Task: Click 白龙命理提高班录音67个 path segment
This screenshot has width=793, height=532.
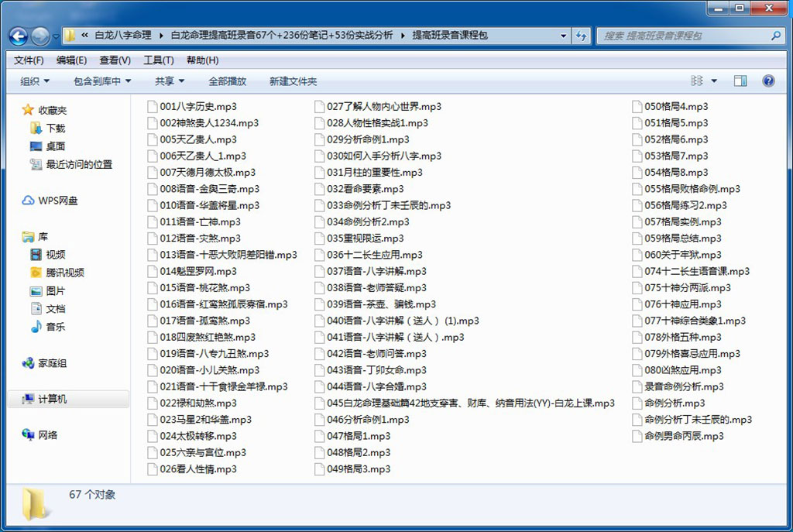Action: pyautogui.click(x=282, y=36)
